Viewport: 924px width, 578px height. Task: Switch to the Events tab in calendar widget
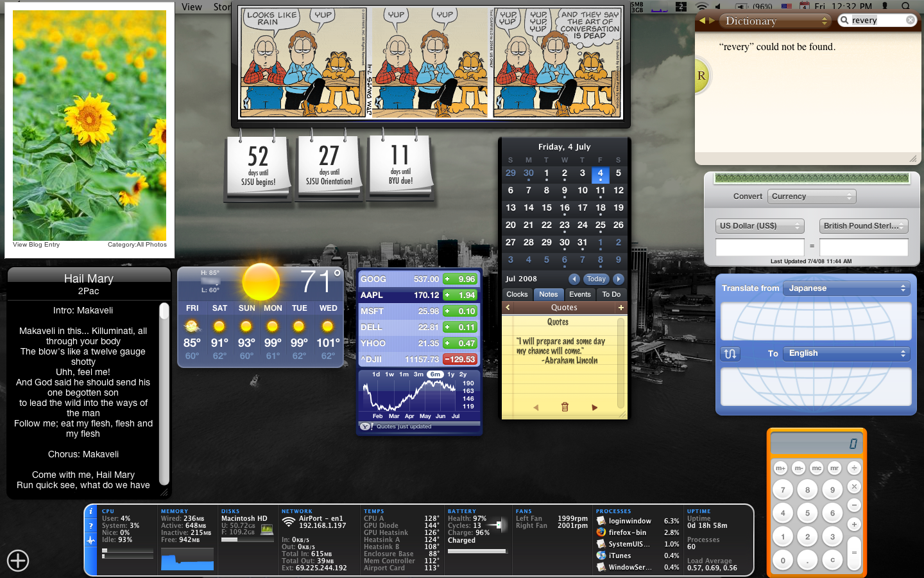(x=579, y=294)
